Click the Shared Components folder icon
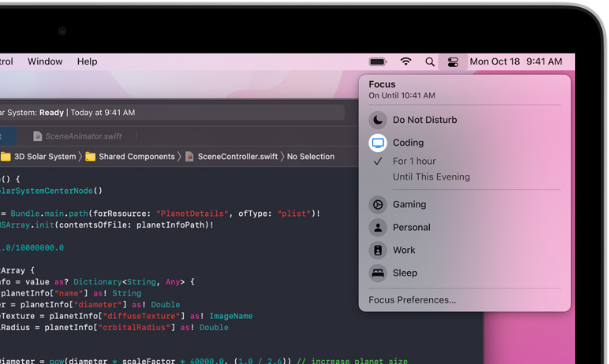The width and height of the screenshot is (609, 364). pos(90,156)
